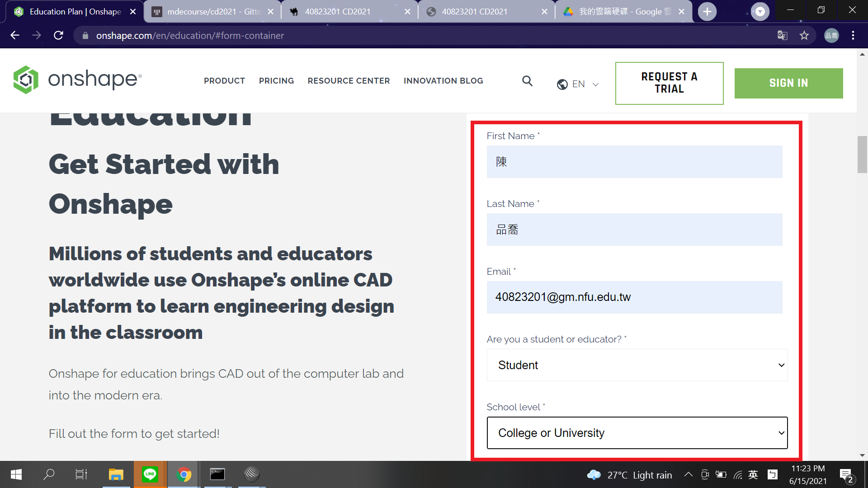This screenshot has width=868, height=488.
Task: Click the Email input field
Action: [634, 297]
